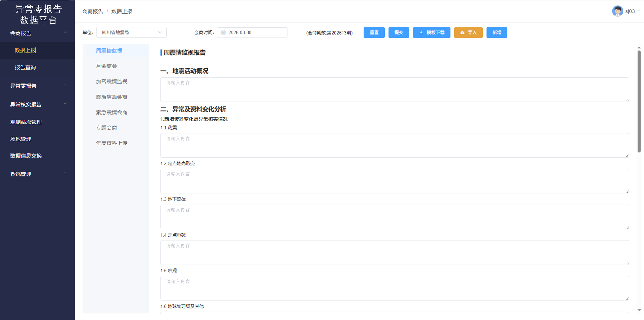This screenshot has height=320, width=644.
Task: Click the 提交 button
Action: [398, 33]
